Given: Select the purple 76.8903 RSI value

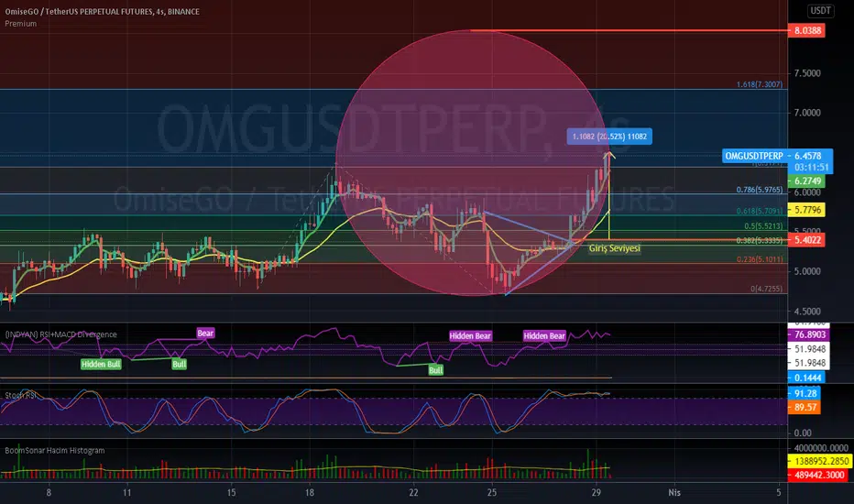Looking at the screenshot, I should [x=806, y=334].
